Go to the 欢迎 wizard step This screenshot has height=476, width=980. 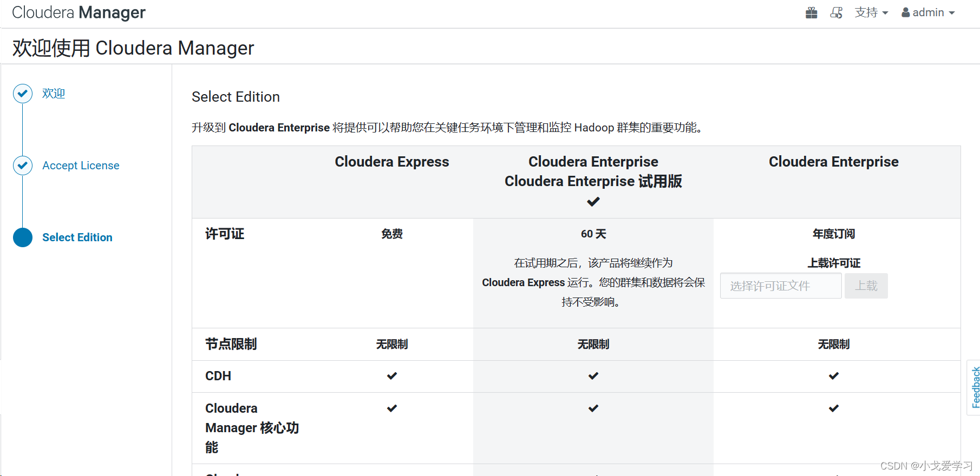(x=54, y=94)
